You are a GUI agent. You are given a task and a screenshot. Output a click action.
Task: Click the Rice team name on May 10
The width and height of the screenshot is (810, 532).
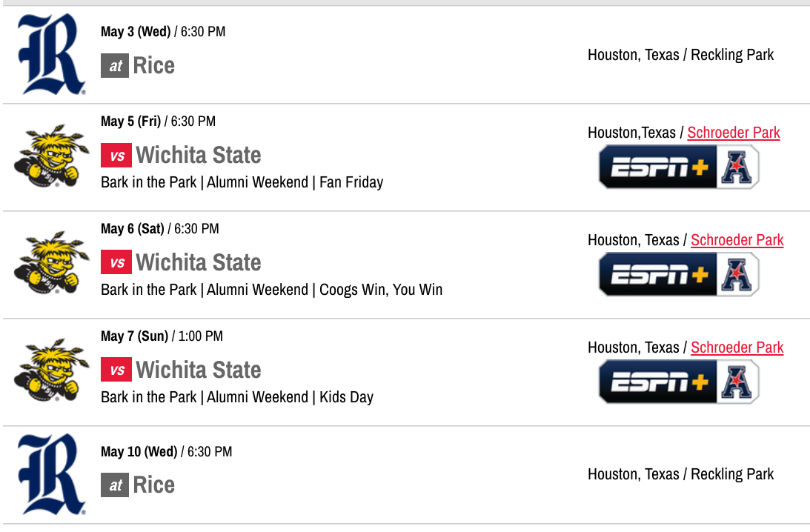[x=154, y=485]
